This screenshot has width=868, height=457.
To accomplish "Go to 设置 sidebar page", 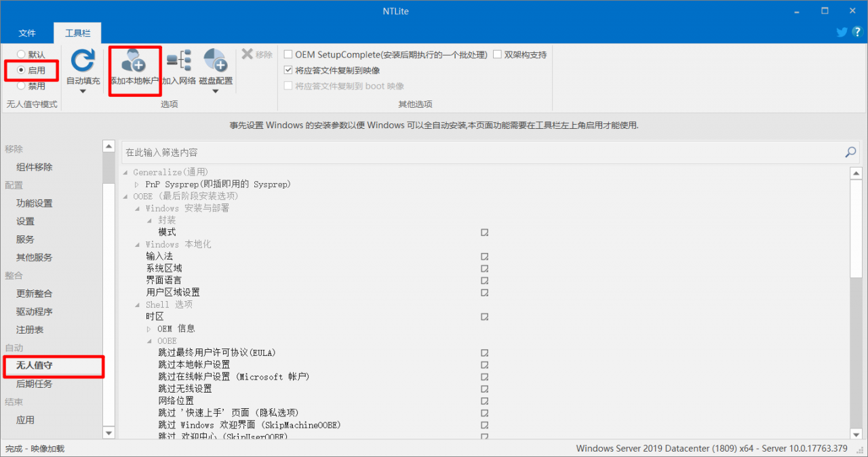I will click(x=26, y=221).
